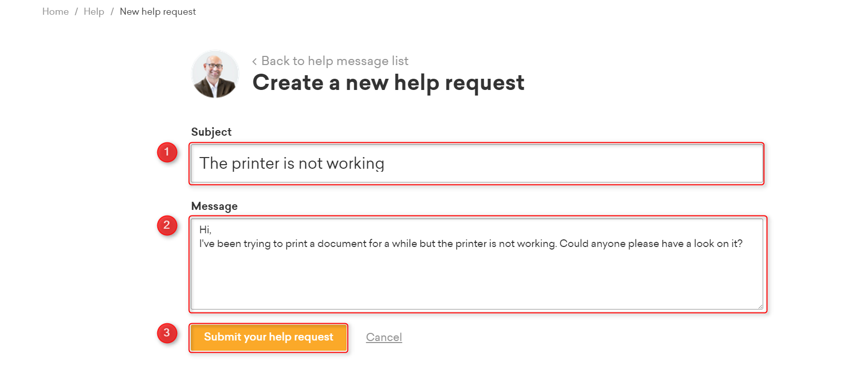Click the slash after the Help breadcrumb
This screenshot has height=371, width=868.
pyautogui.click(x=112, y=12)
